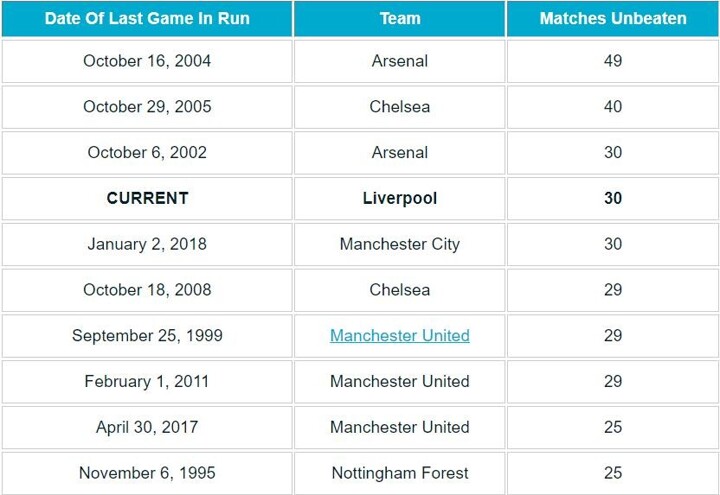Click the April 30, 2017 date cell
Screen dimensions: 720x495
tap(147, 427)
